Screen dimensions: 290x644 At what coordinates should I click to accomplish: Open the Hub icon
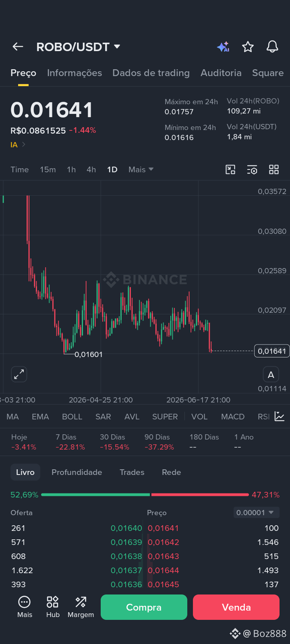[53, 607]
